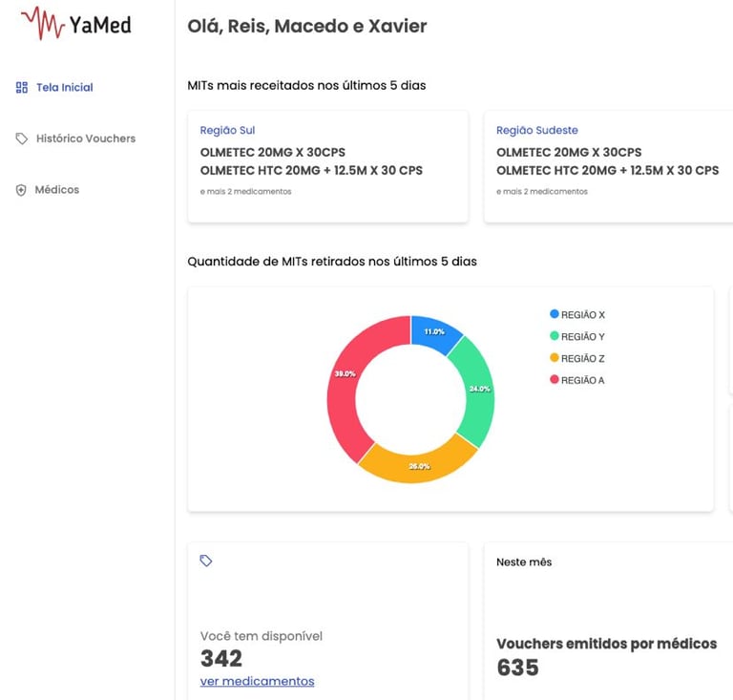
Task: Toggle REGIÃO Y green legend swatch
Action: [x=555, y=336]
